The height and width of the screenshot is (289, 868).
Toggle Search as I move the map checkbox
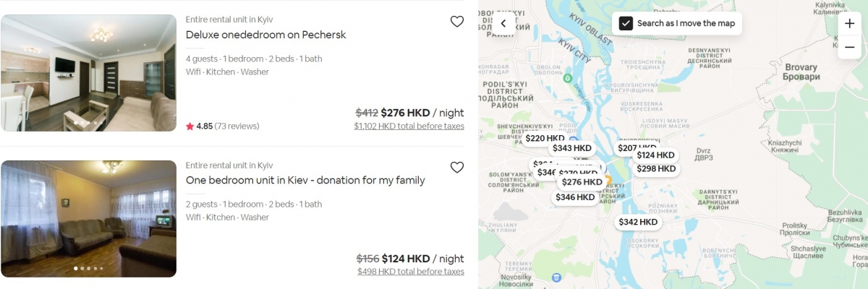[626, 23]
